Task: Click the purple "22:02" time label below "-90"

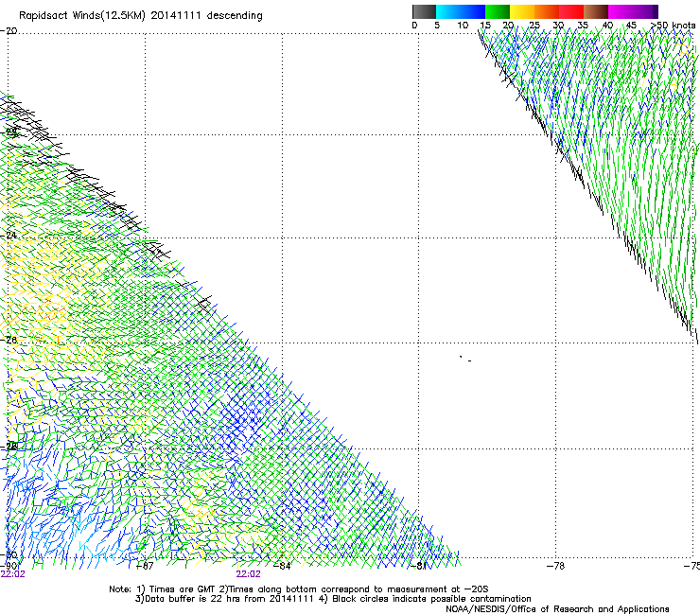Action: click(12, 574)
